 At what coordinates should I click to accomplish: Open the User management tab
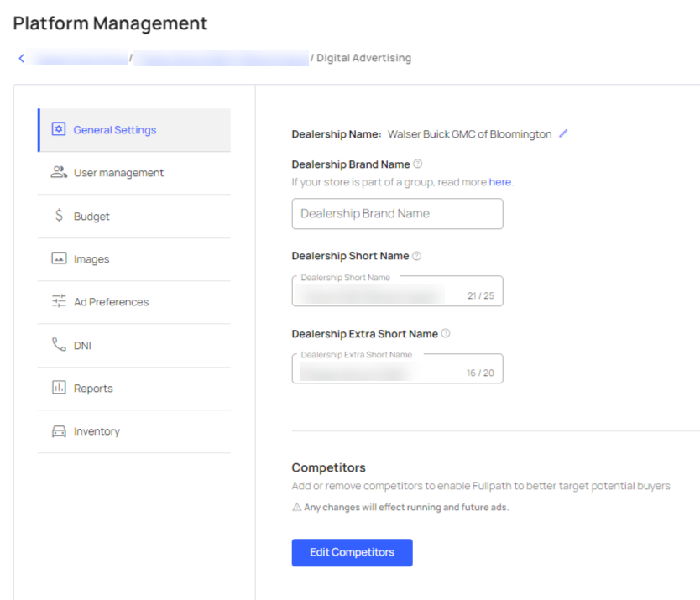pos(118,173)
